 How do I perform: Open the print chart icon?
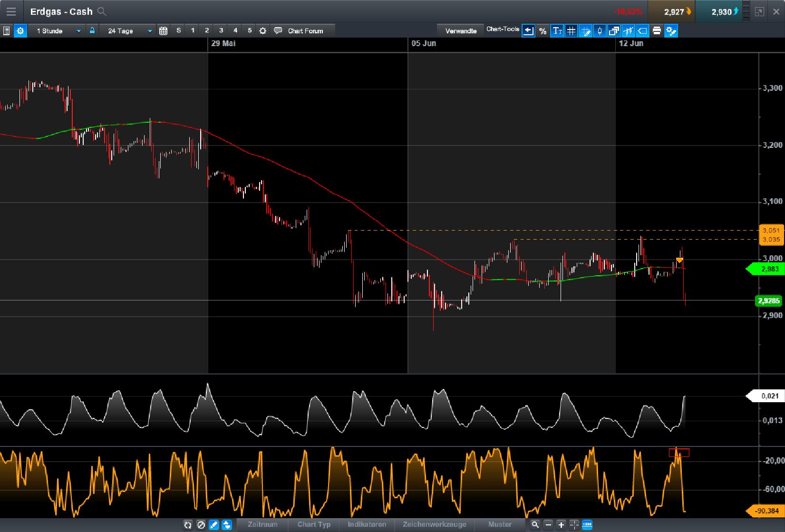657,30
